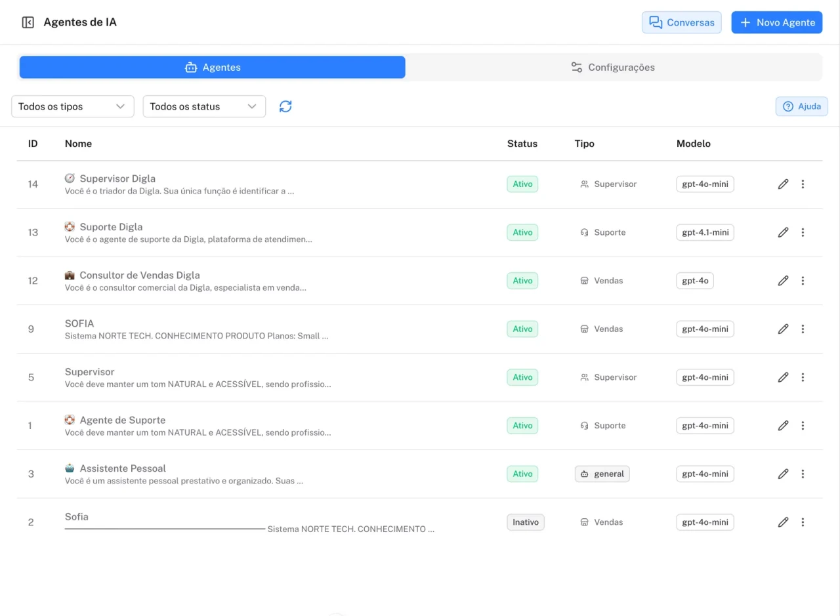
Task: Open the Conversas button
Action: pos(682,22)
